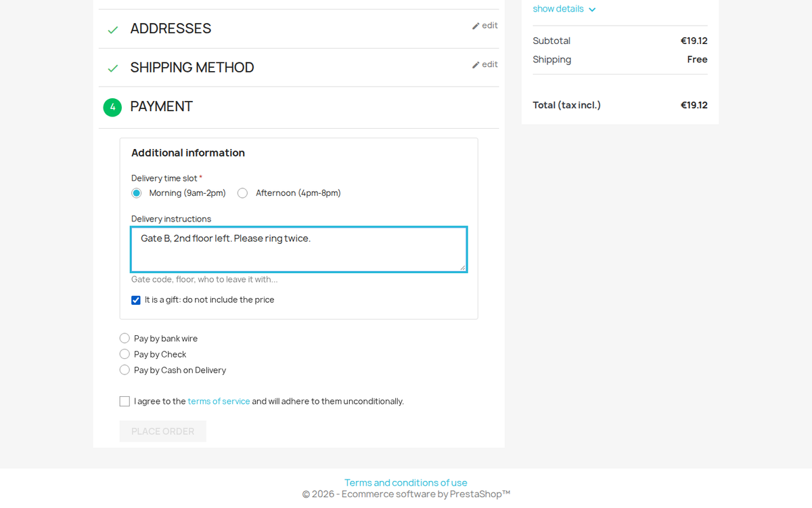Expand show details in cart summary

click(x=564, y=9)
